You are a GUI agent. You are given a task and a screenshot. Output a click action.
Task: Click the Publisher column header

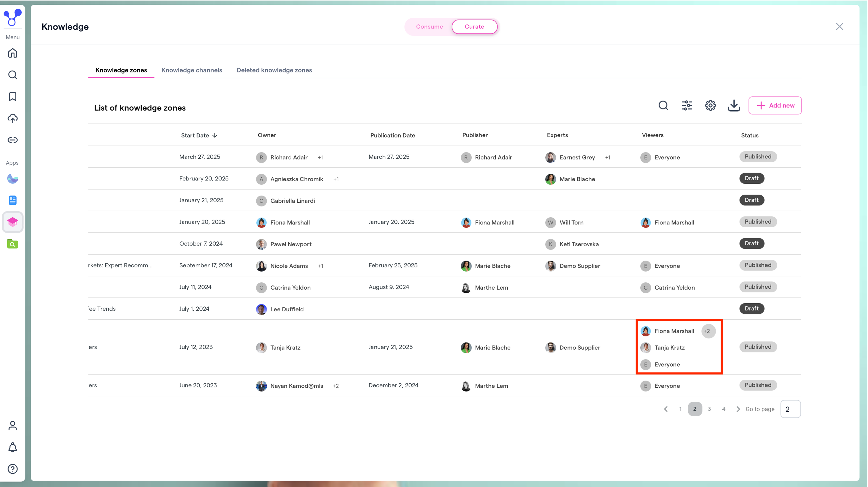tap(475, 135)
